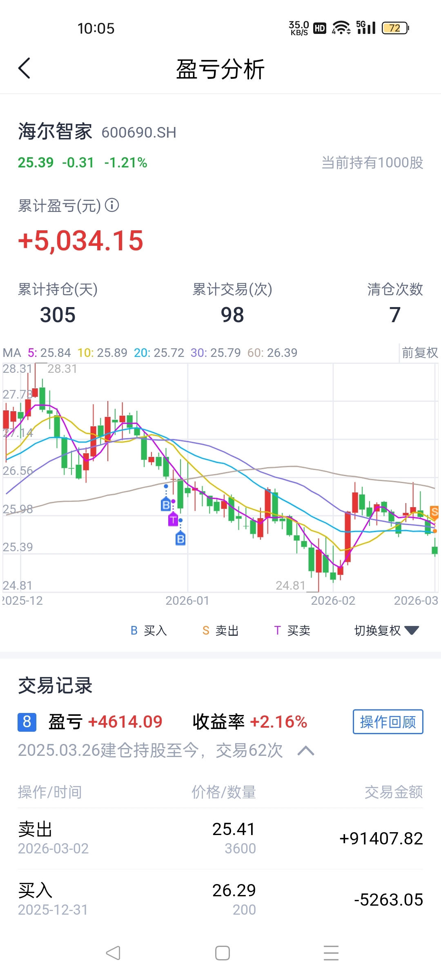The image size is (441, 980).
Task: Toggle the S 卖出 legend filter
Action: 220,630
